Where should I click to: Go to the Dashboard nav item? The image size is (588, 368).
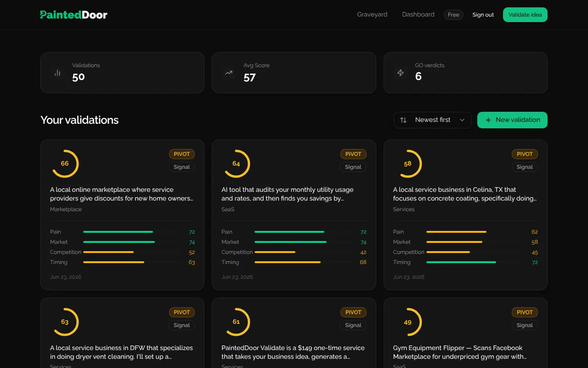click(418, 15)
